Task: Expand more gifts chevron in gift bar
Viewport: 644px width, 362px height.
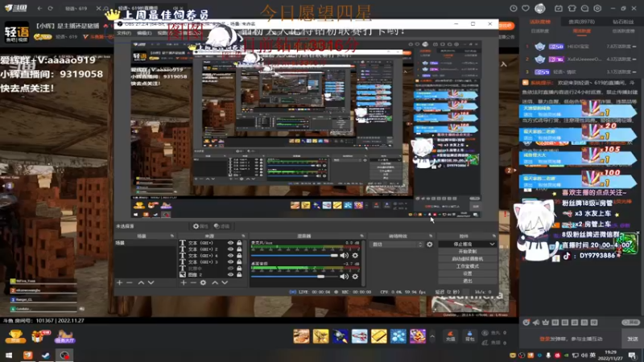Action: coord(432,336)
